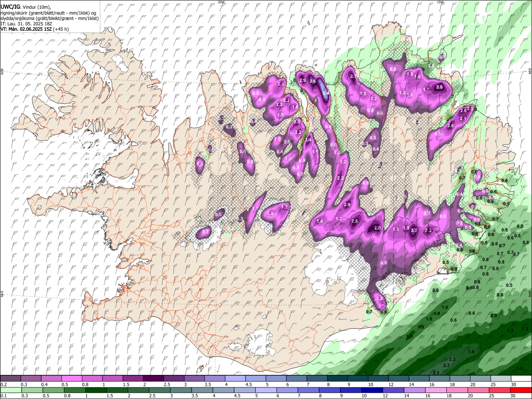Click the '30' label under the snow legend row
Image resolution: width=532 pixels, height=399 pixels.
[x=514, y=384]
